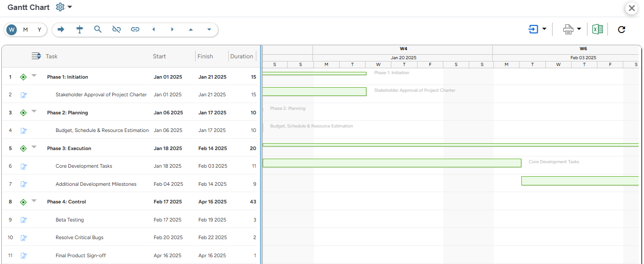644x264 pixels.
Task: Click the Apr 16 2025 finish date of Phase 4
Action: tap(212, 202)
